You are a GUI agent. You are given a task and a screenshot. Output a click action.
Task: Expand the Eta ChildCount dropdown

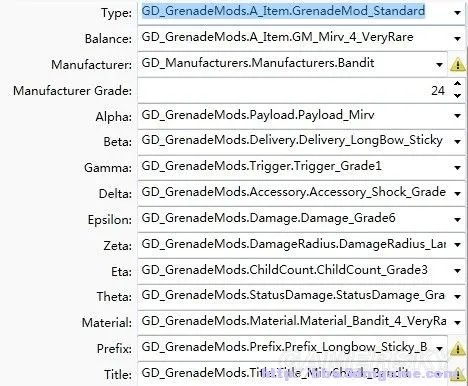tap(458, 271)
